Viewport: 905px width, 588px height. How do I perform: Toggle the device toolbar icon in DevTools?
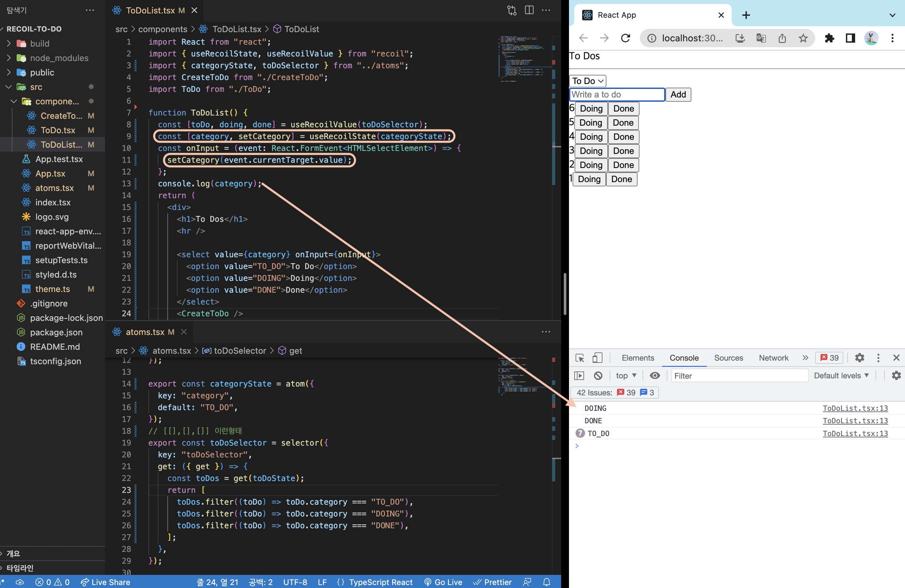coord(597,358)
